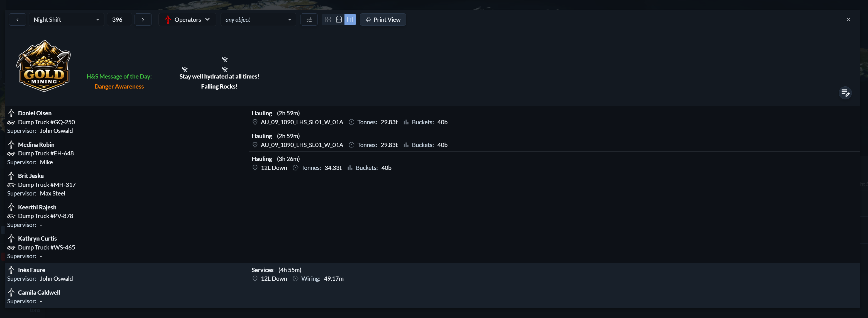Click the printer icon in Print View
This screenshot has width=868, height=318.
pyautogui.click(x=368, y=20)
